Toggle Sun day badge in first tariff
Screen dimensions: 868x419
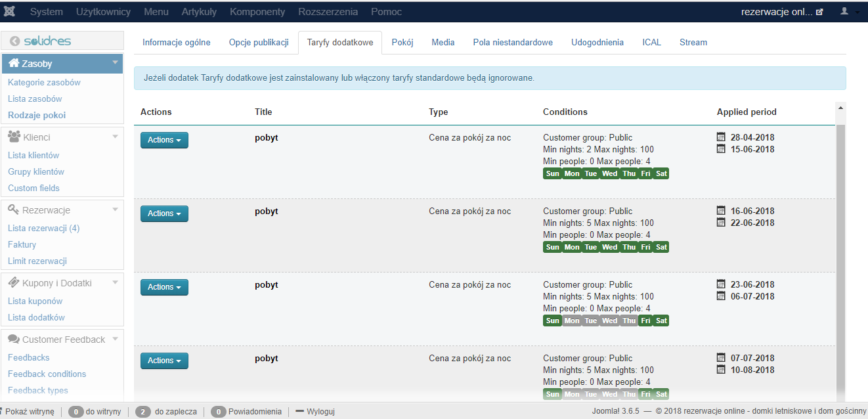[552, 173]
